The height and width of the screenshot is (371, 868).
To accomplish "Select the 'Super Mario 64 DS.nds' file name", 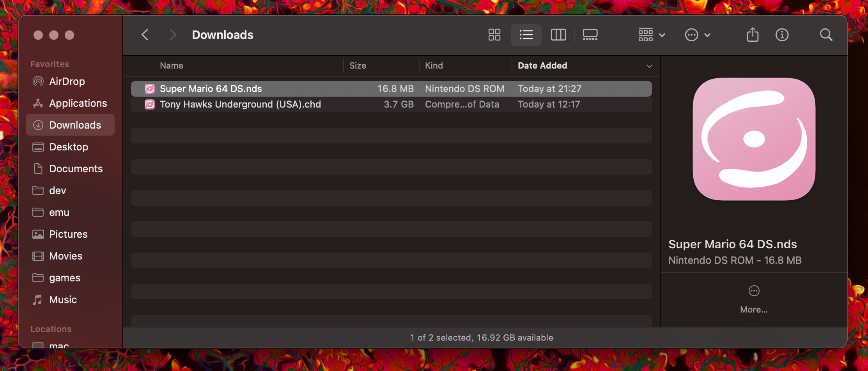I will point(211,89).
